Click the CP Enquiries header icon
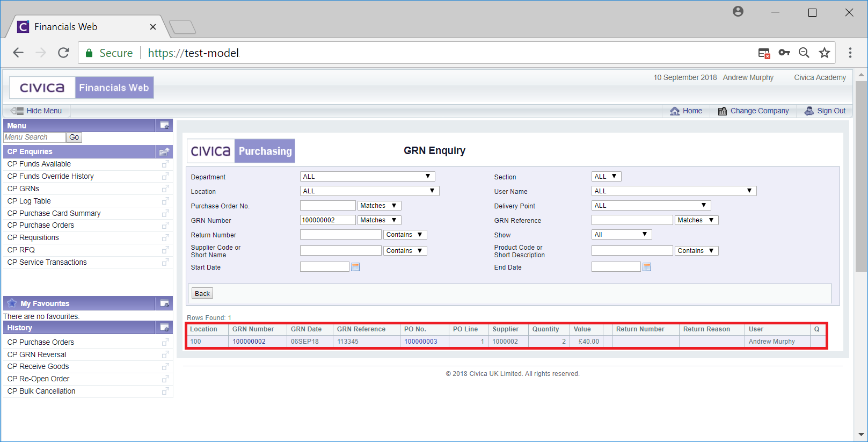868x442 pixels. [x=165, y=151]
